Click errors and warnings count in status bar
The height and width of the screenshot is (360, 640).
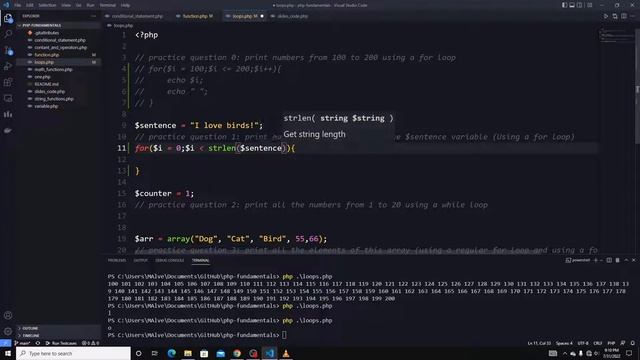click(91, 343)
